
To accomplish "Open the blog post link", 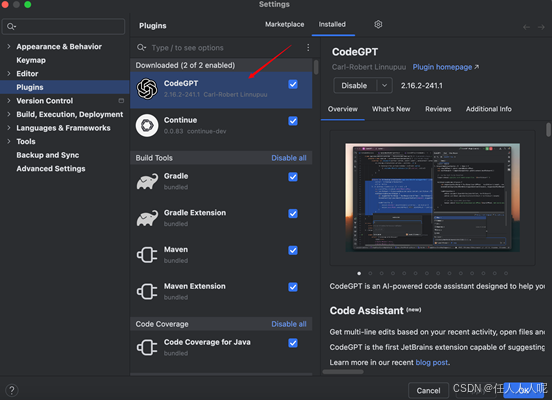I will tap(432, 362).
